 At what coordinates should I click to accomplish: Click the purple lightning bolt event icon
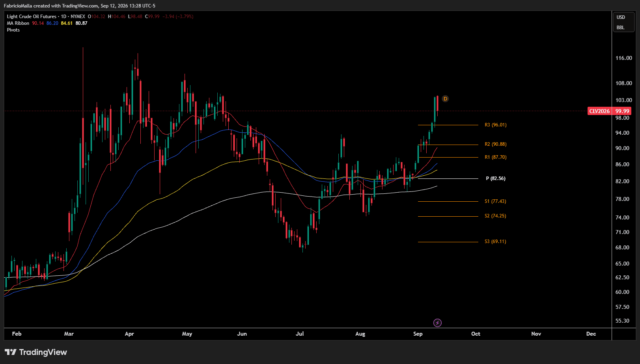pos(437,323)
